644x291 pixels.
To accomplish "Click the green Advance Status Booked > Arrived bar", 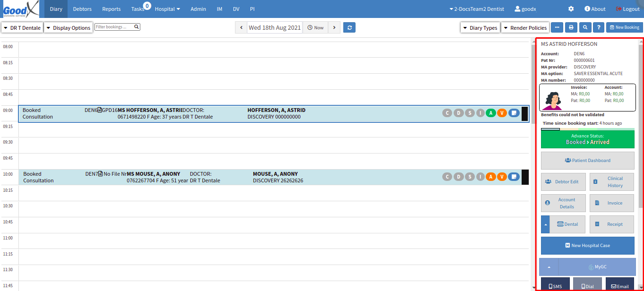I will [x=587, y=139].
